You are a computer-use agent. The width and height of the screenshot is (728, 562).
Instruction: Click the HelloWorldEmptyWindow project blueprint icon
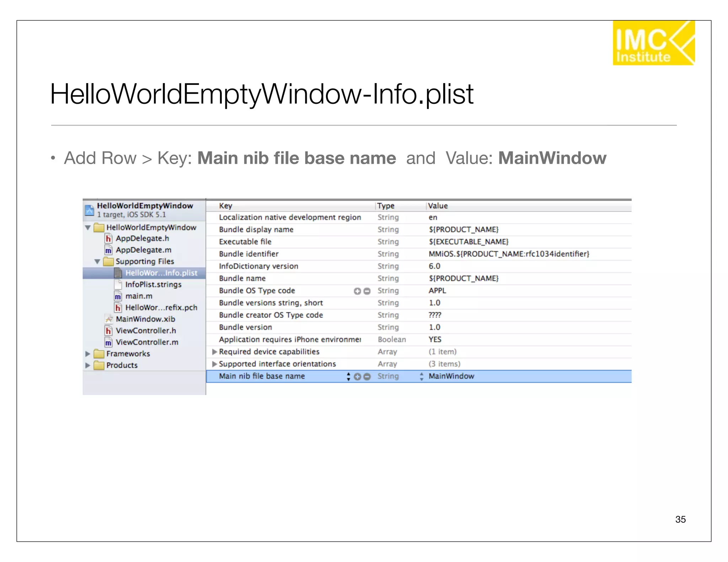90,210
